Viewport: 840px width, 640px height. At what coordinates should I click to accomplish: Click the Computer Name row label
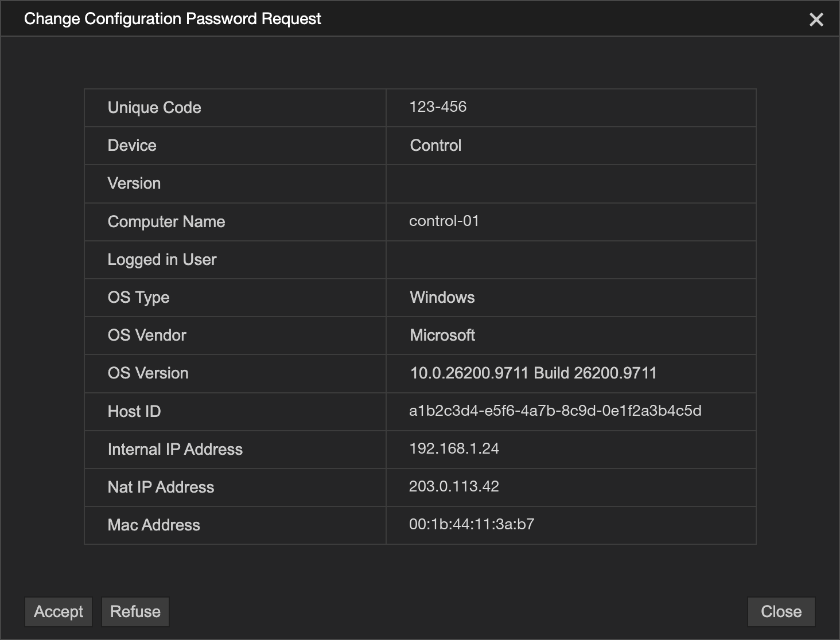tap(166, 222)
